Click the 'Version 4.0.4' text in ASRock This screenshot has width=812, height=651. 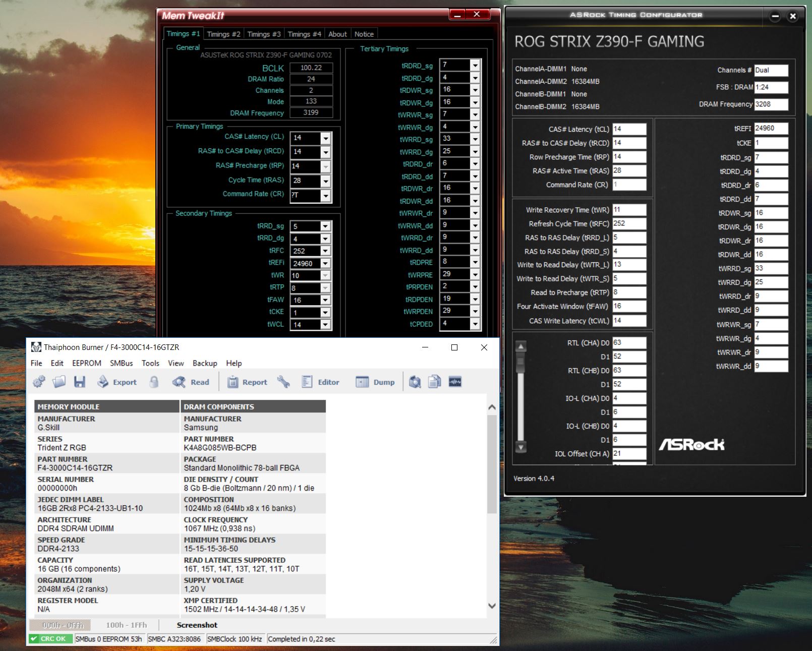(534, 479)
